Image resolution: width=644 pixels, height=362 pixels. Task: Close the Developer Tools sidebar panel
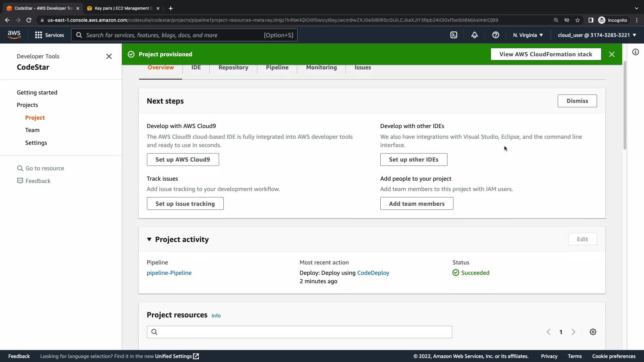109,56
